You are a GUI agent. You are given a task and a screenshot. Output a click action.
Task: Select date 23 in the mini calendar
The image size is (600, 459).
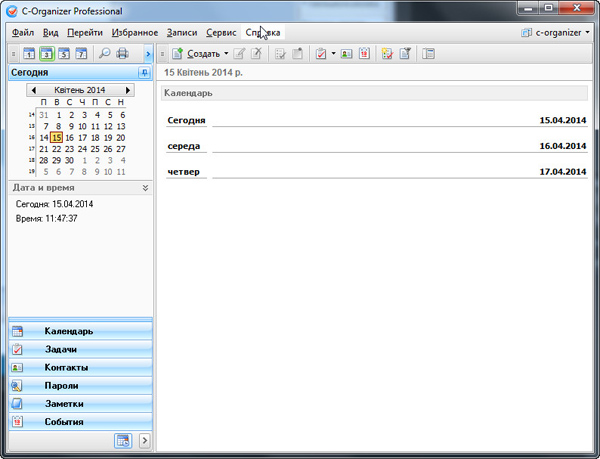coord(82,148)
